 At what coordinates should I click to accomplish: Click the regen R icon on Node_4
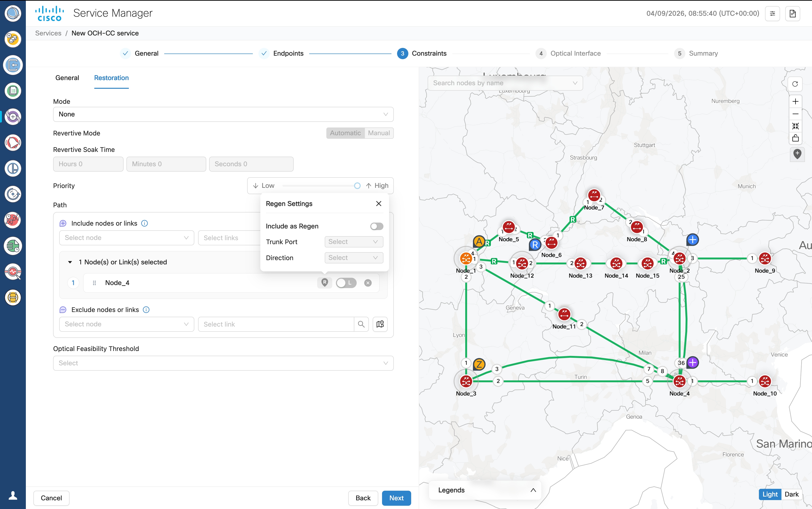click(x=324, y=282)
